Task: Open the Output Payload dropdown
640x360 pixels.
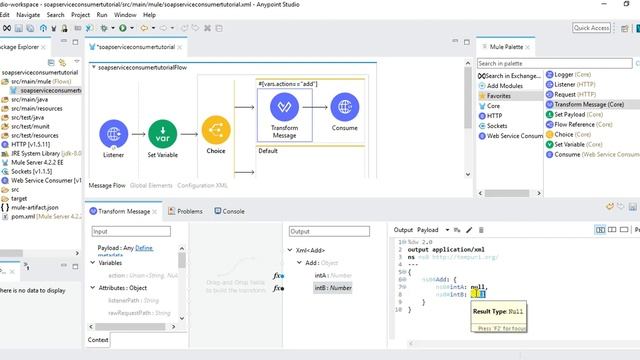Action: pyautogui.click(x=447, y=230)
